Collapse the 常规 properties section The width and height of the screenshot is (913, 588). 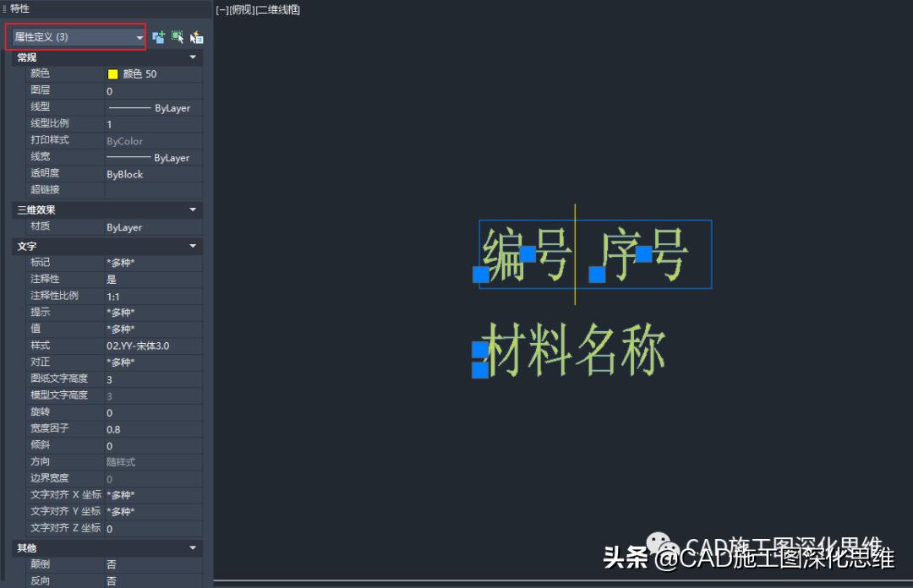tap(193, 57)
